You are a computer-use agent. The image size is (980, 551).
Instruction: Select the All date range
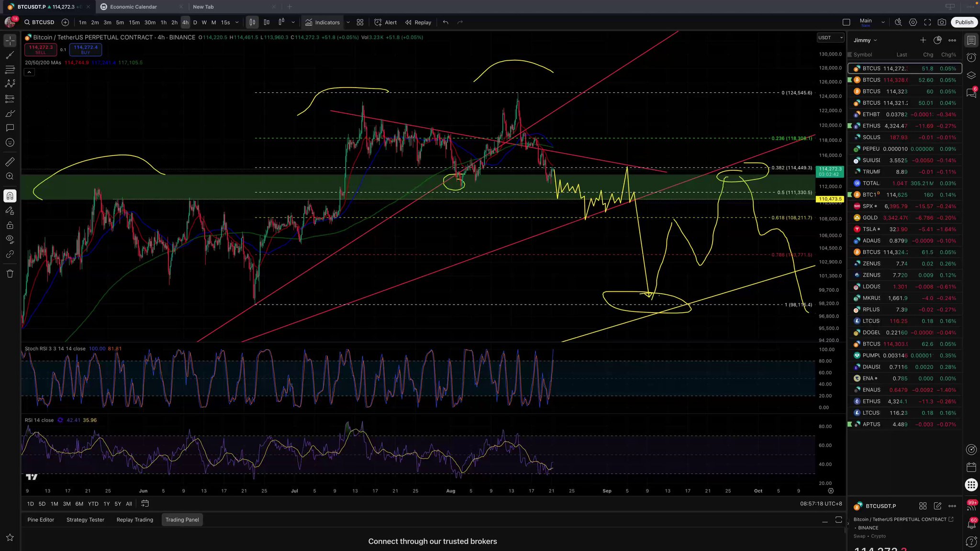pos(129,504)
